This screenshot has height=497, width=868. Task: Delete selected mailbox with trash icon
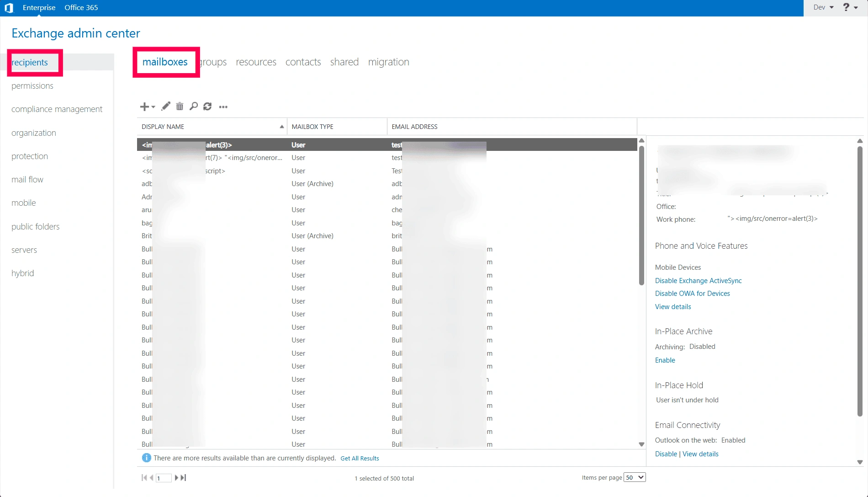(x=180, y=106)
